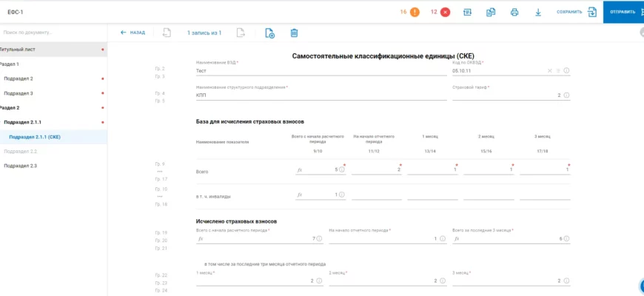
Task: Edit Всего 1 месяц value
Action: point(432,169)
